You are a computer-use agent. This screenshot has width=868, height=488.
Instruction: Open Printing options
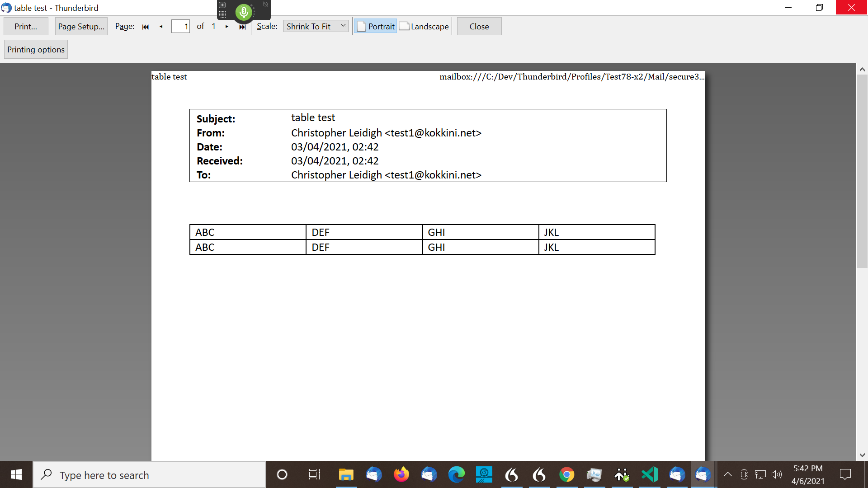36,50
